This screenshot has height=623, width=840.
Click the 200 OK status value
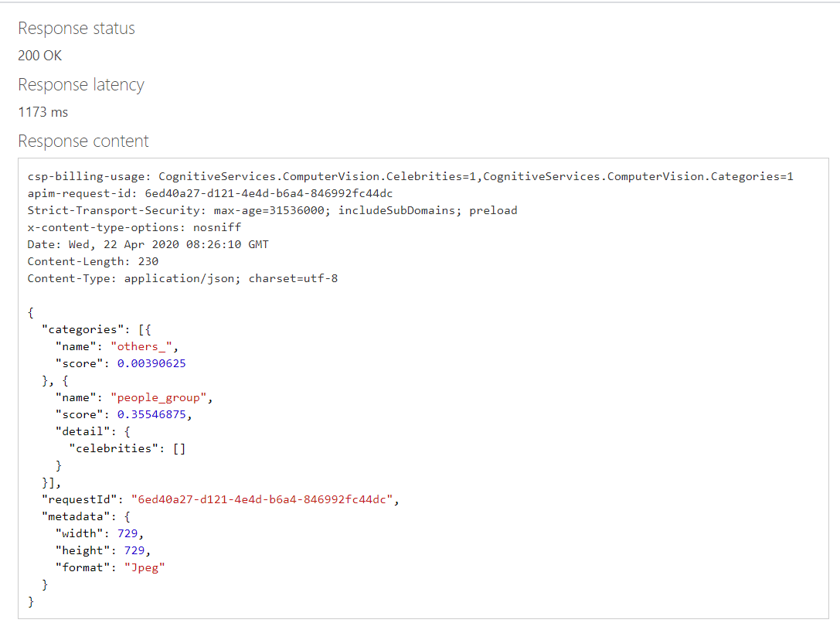[40, 56]
